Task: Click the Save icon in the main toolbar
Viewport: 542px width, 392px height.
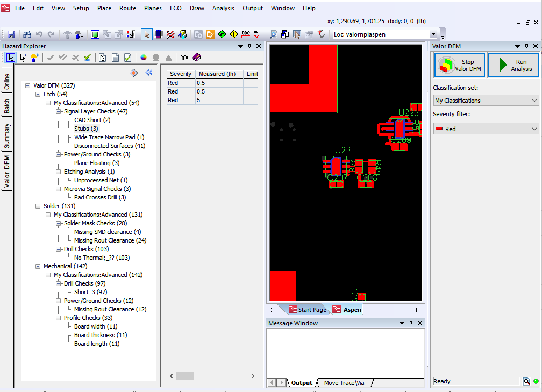Action: tap(11, 34)
